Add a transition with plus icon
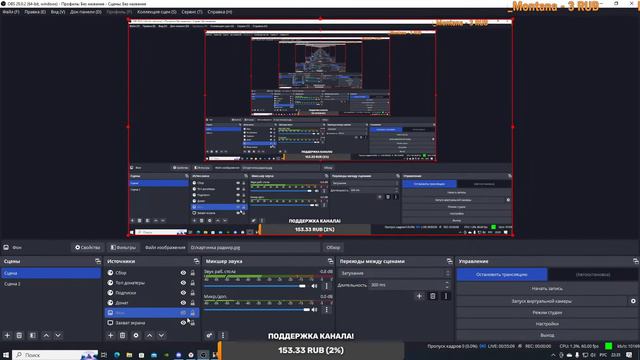Viewport: 640px width, 360px height. pyautogui.click(x=419, y=296)
